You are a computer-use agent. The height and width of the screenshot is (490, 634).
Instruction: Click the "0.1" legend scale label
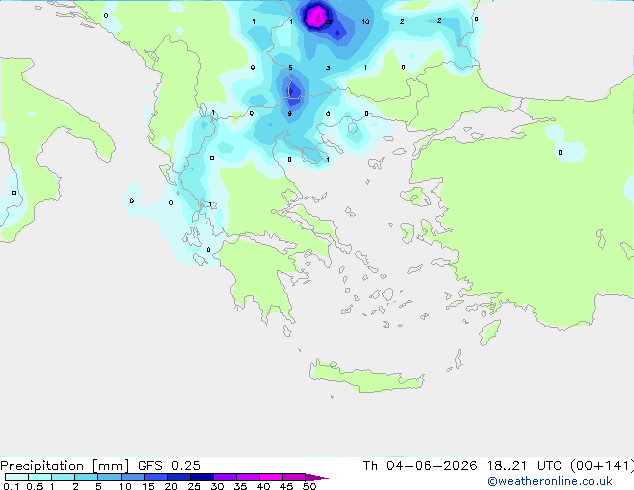(x=11, y=486)
